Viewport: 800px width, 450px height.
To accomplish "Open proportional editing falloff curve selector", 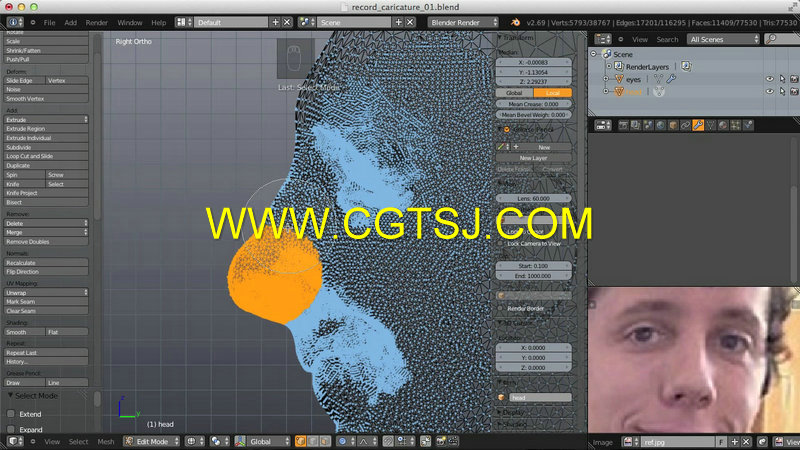I will click(366, 441).
